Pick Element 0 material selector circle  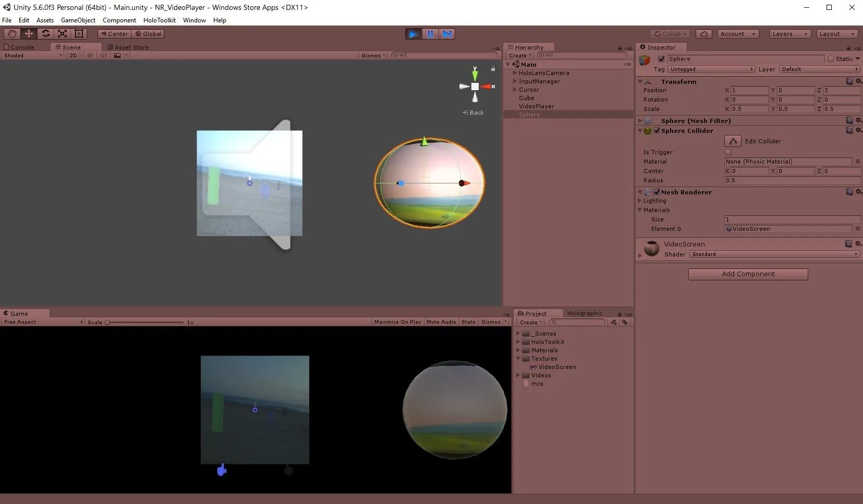point(858,229)
